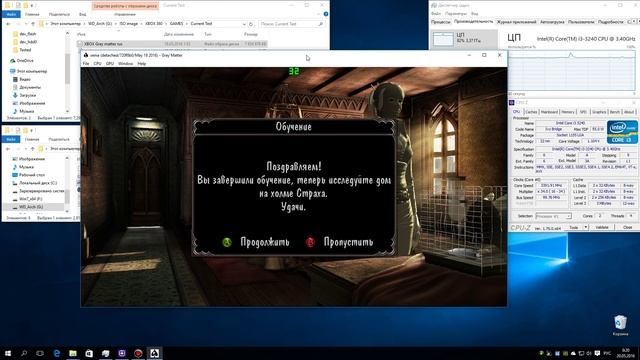Click the green A button icon in game dialog

coord(227,242)
